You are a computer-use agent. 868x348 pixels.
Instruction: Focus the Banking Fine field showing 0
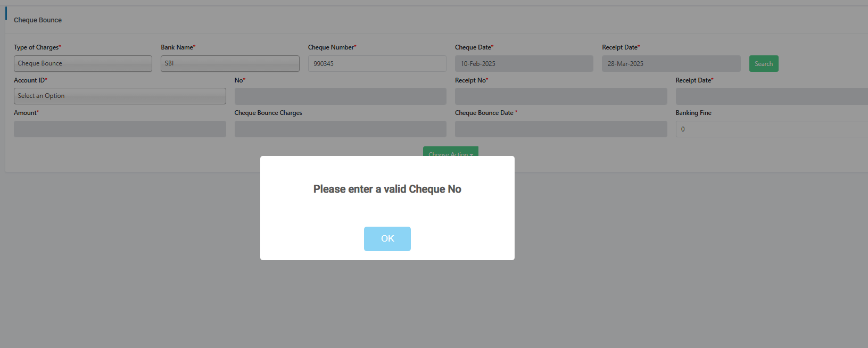click(772, 129)
